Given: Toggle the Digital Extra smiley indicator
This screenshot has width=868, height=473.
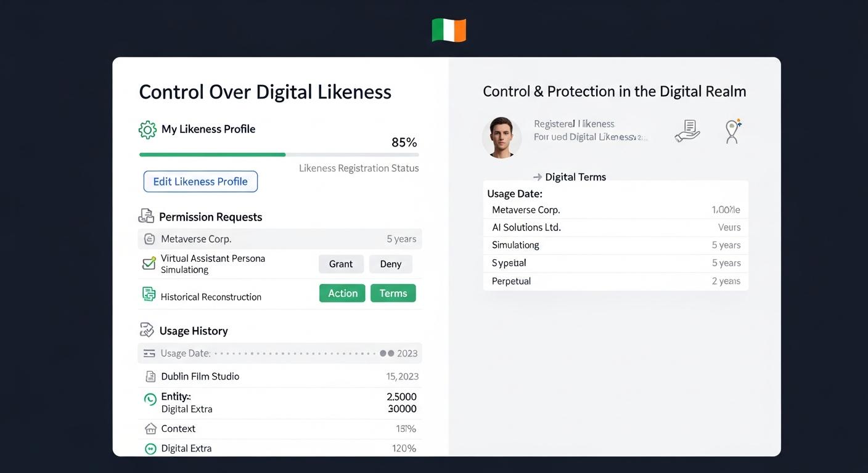Looking at the screenshot, I should pos(149,448).
